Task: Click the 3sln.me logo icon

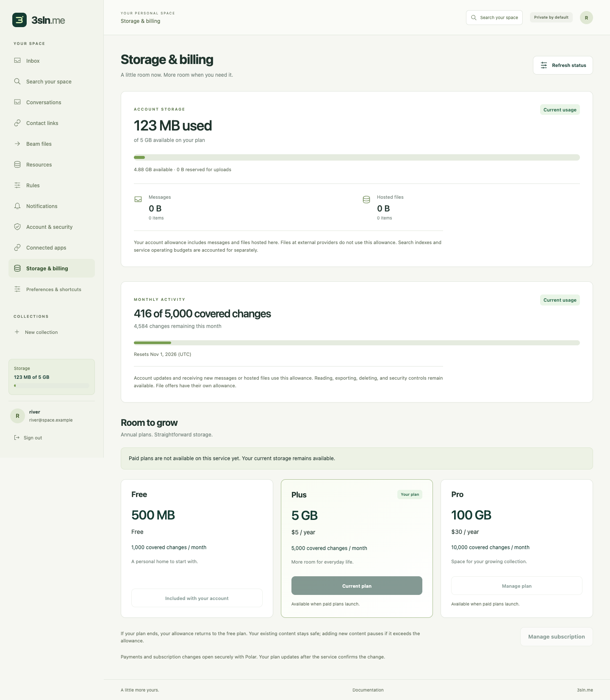Action: [19, 20]
